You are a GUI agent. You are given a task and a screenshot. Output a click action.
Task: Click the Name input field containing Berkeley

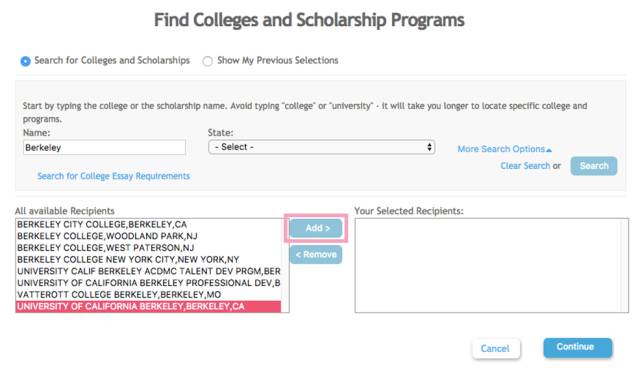coord(104,147)
